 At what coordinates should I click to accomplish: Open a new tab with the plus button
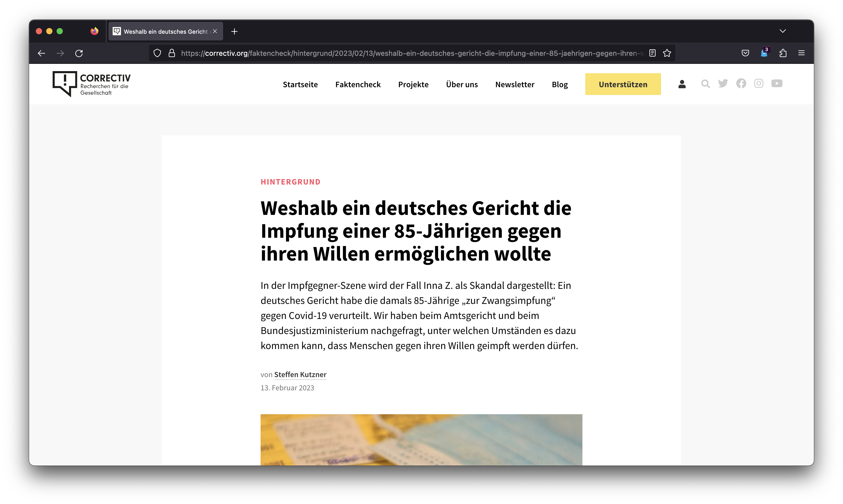point(234,32)
